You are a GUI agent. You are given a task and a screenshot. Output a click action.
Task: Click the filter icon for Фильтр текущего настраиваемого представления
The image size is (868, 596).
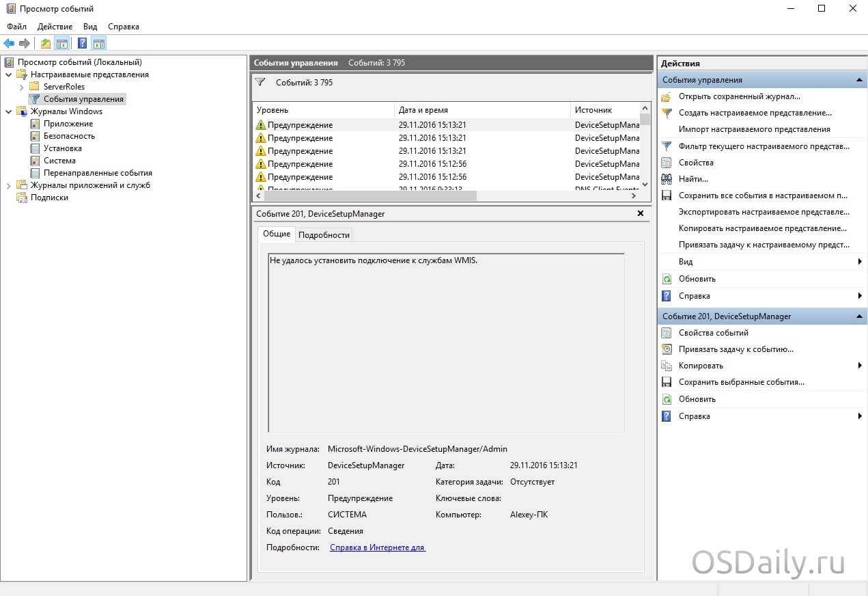pyautogui.click(x=667, y=146)
